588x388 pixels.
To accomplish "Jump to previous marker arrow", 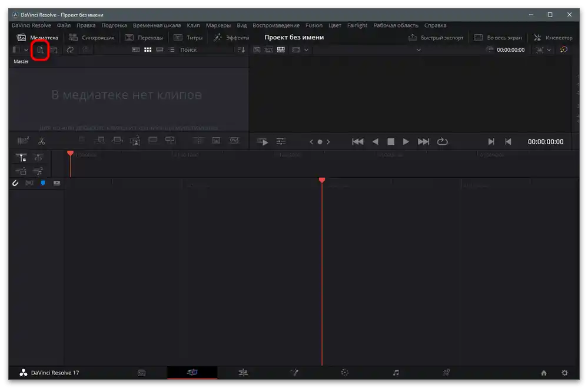I will (x=311, y=142).
